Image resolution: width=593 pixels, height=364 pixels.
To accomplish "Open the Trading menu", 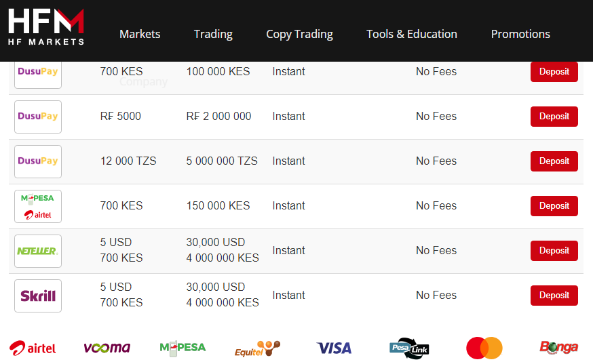I will pos(213,34).
